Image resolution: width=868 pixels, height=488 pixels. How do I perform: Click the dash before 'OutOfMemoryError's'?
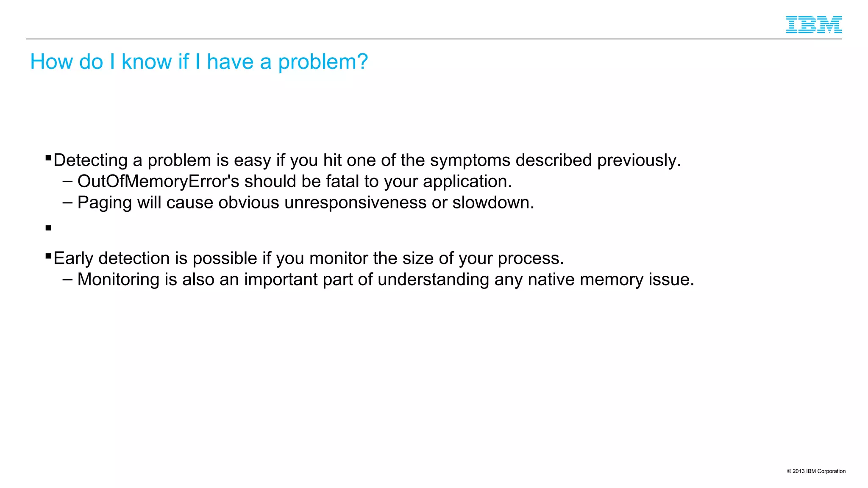67,181
